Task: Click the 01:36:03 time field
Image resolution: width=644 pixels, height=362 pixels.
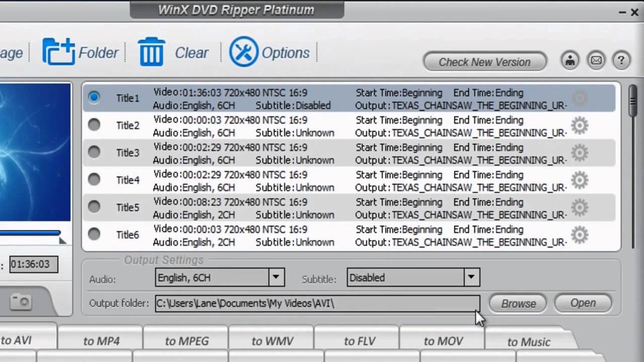Action: (x=34, y=264)
